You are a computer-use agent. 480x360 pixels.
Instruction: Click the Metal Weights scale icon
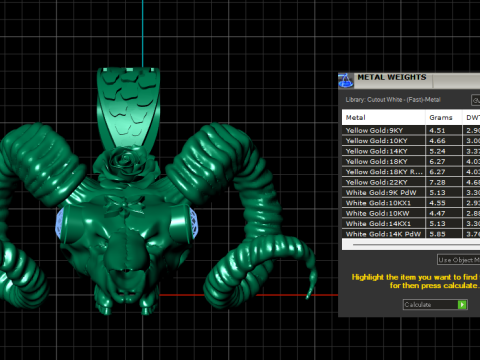click(346, 80)
